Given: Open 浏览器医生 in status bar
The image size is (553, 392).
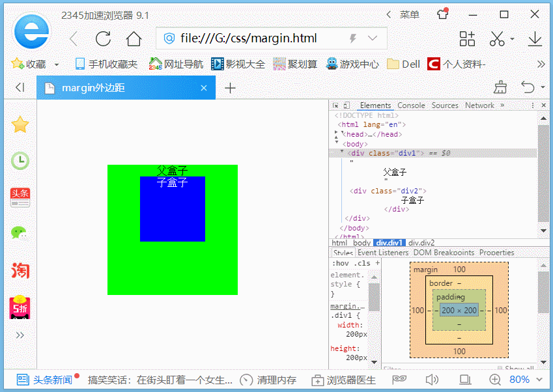Looking at the screenshot, I should tap(343, 380).
